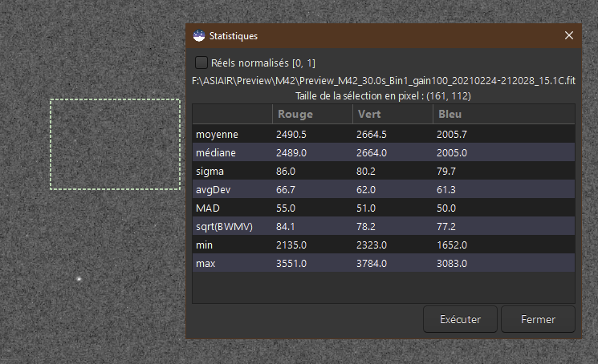Close the Statistiques dialog with the X
The image size is (598, 364).
(568, 35)
